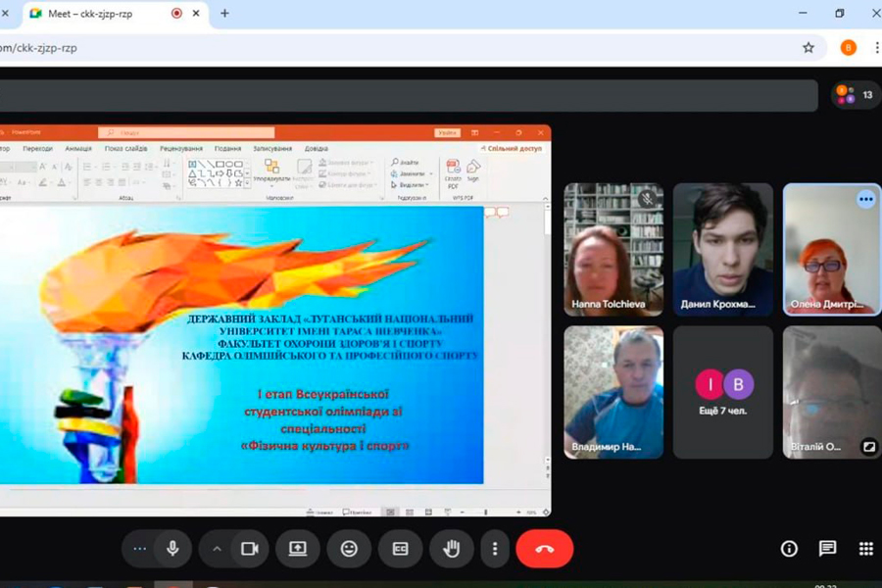Bookmark this page with the star icon
Viewport: 882px width, 588px height.
point(808,48)
